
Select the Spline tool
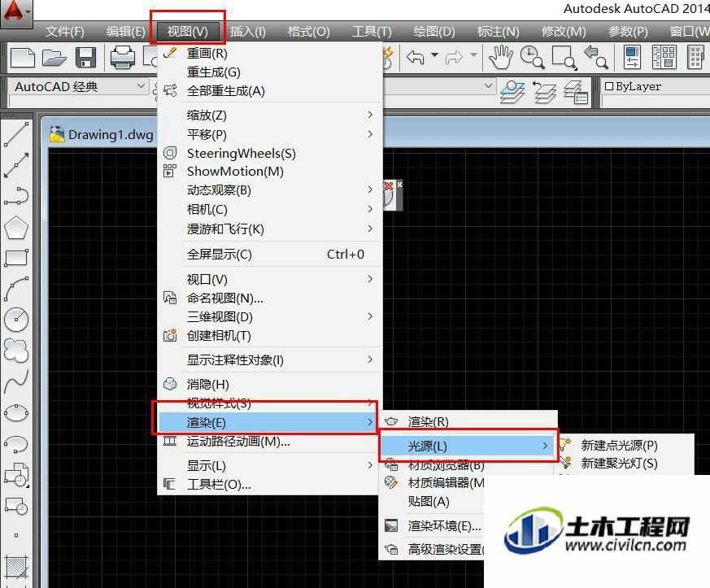(16, 381)
